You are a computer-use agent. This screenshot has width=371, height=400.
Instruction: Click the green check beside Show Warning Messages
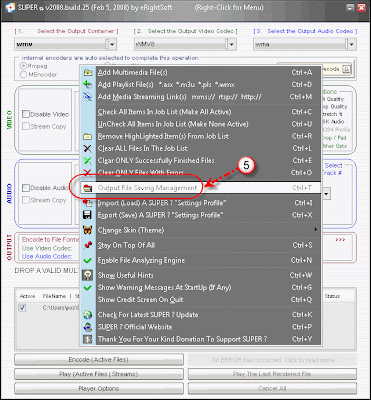(88, 287)
